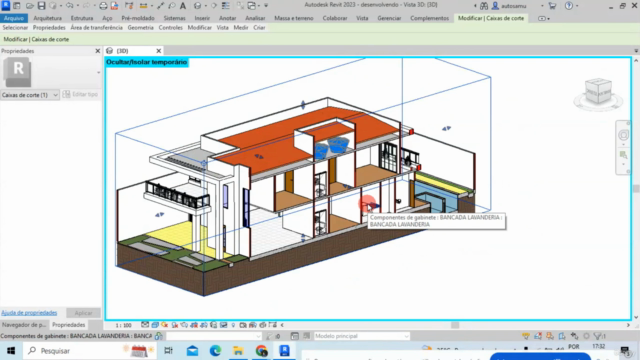This screenshot has width=640, height=360.
Task: Expand the Undo history dropdown arrow
Action: (78, 6)
